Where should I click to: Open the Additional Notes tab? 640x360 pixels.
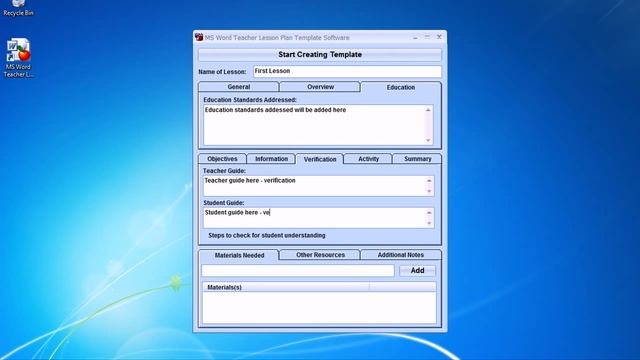[x=400, y=255]
